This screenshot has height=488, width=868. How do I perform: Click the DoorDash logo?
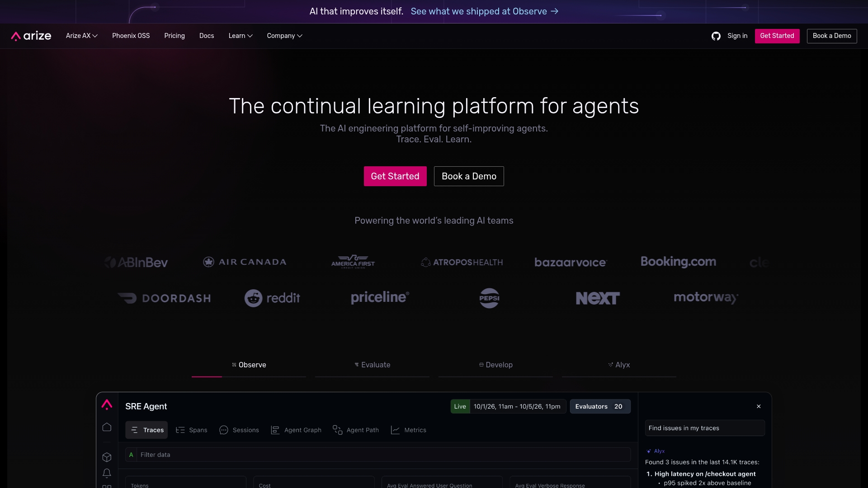click(164, 298)
